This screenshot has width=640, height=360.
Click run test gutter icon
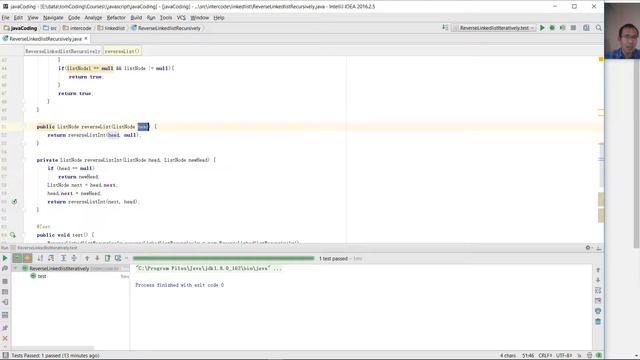click(13, 235)
